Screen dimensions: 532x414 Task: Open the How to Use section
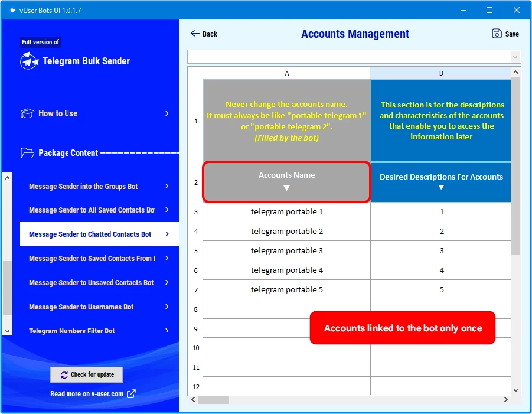pos(95,113)
